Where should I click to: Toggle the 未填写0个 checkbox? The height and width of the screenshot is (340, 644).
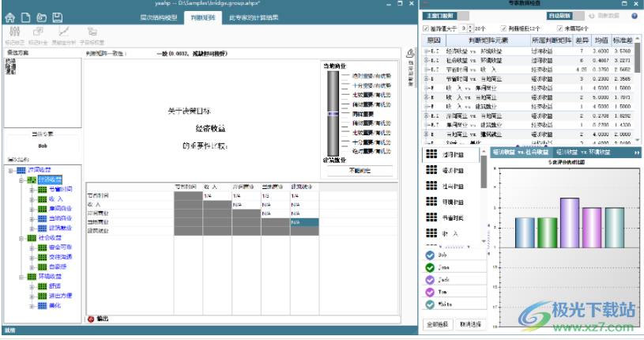pyautogui.click(x=559, y=28)
